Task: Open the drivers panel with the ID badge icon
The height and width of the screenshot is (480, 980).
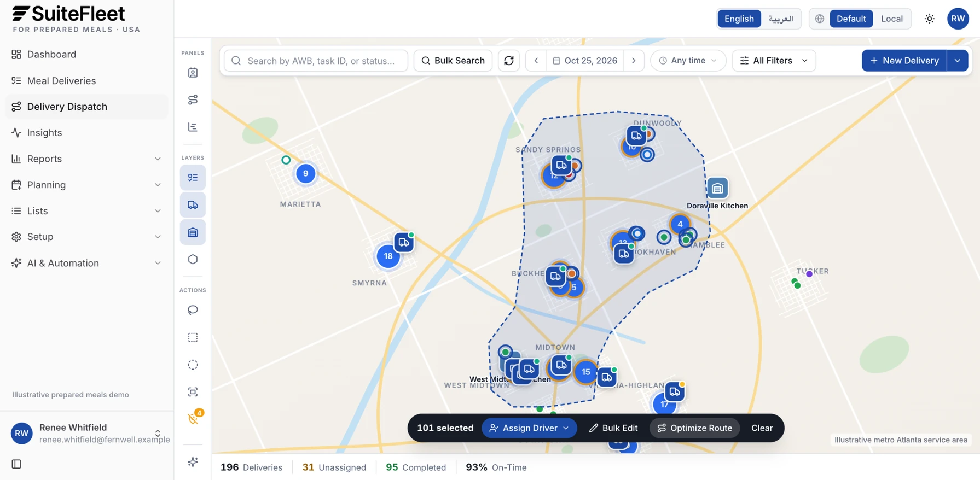Action: point(193,73)
